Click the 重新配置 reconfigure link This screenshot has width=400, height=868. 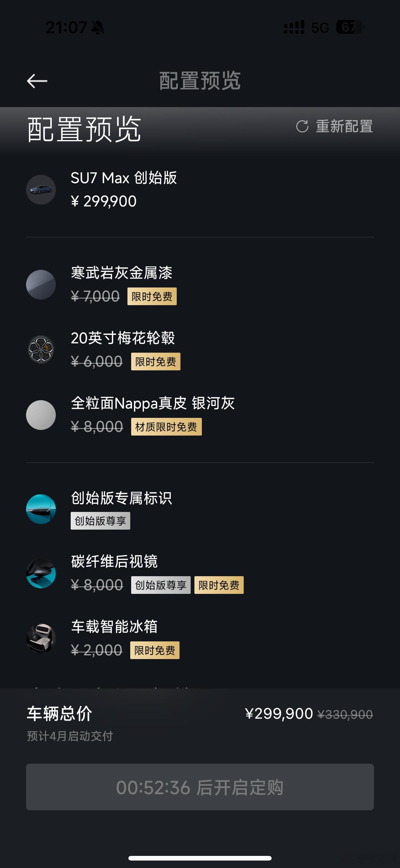click(x=344, y=126)
